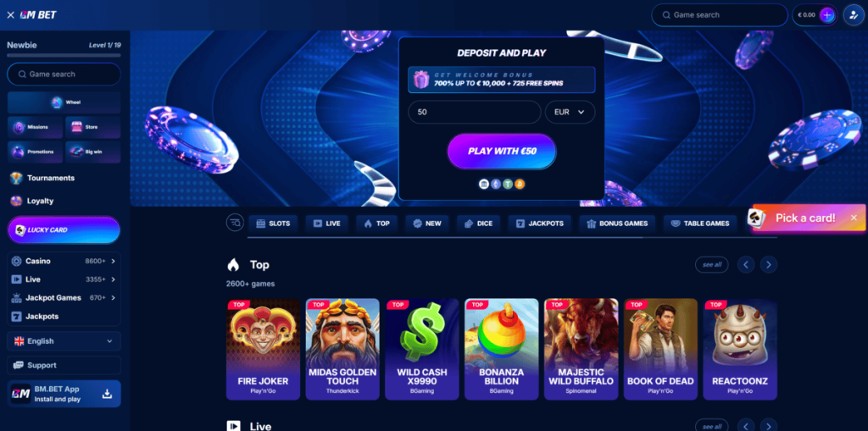
Task: Select the SLOTS category tab
Action: click(274, 224)
